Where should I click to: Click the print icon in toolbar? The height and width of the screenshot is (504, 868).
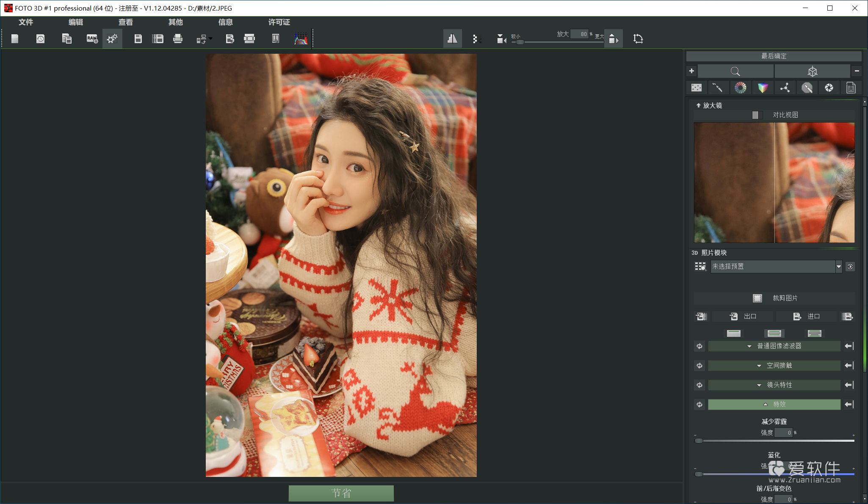coord(178,39)
